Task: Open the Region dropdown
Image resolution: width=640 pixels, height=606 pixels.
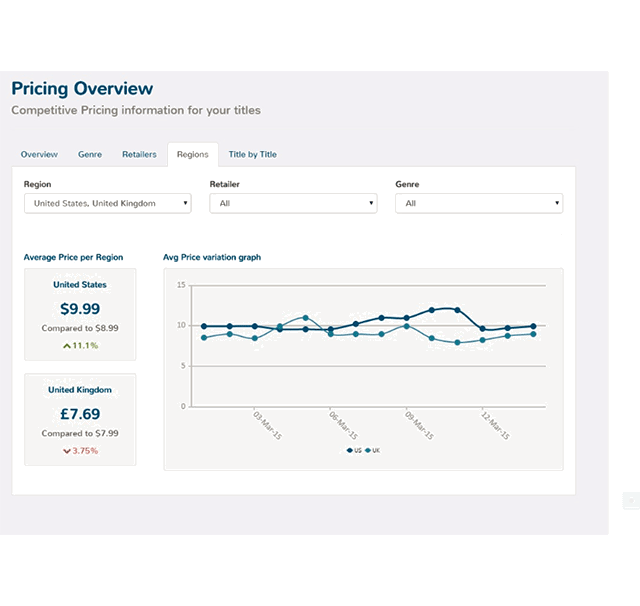Action: coord(107,203)
